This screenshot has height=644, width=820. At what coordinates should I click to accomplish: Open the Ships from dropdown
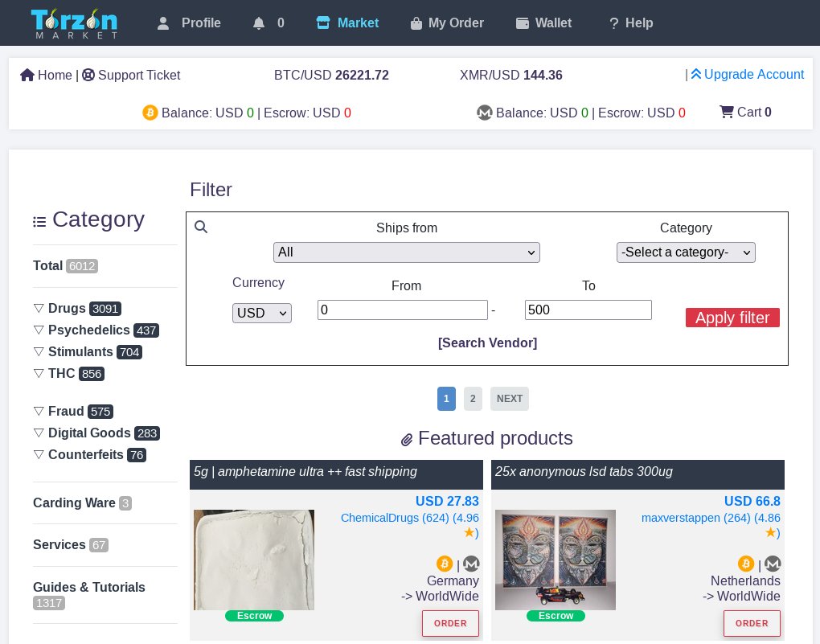tap(406, 252)
